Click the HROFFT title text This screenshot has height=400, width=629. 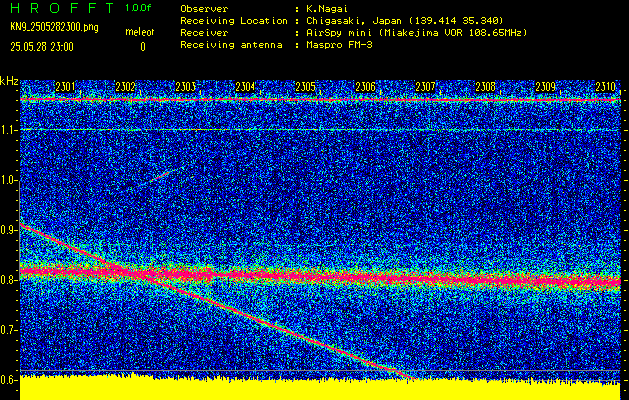pyautogui.click(x=62, y=8)
